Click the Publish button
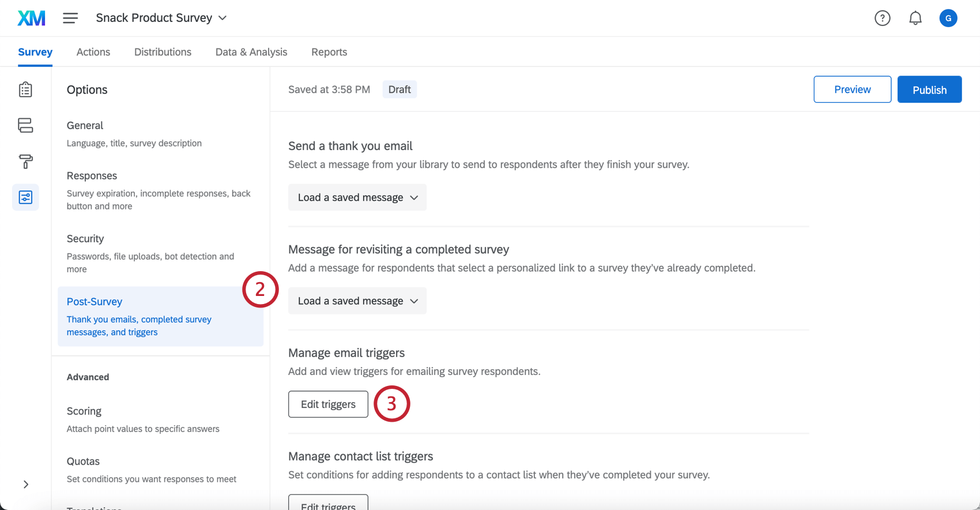 pyautogui.click(x=929, y=89)
